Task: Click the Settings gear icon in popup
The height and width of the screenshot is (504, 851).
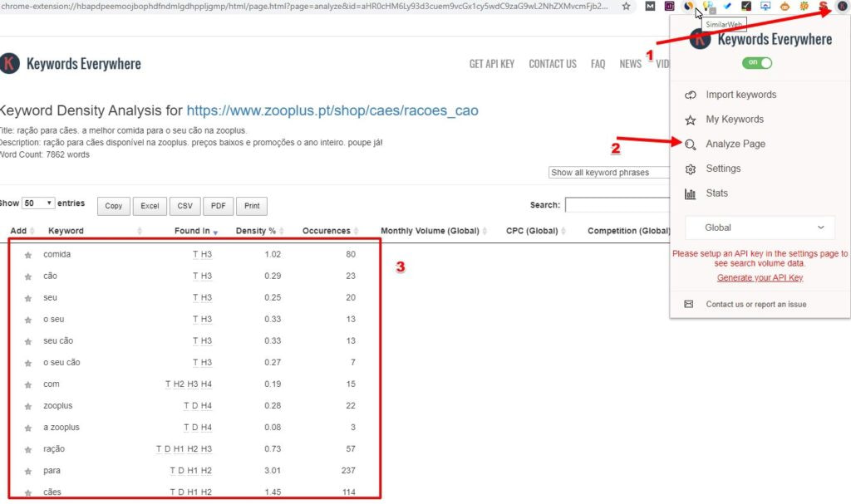Action: tap(691, 169)
